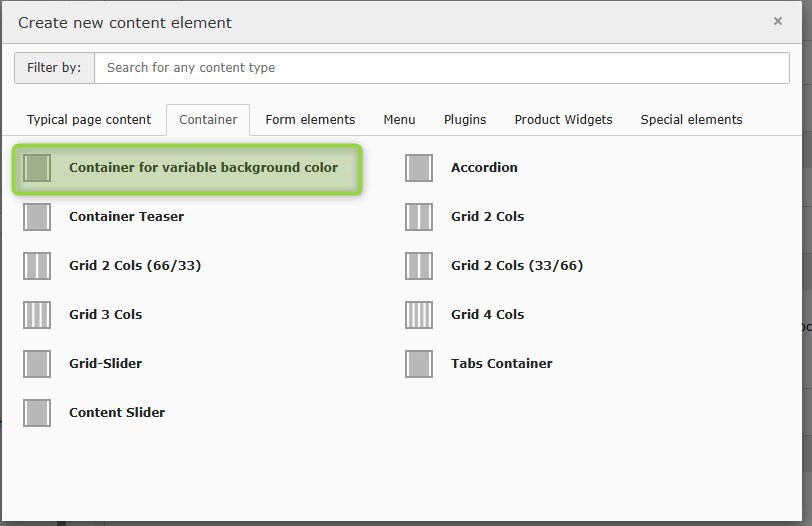The width and height of the screenshot is (812, 526).
Task: Click the Grid 3 Cols icon
Action: pyautogui.click(x=37, y=315)
